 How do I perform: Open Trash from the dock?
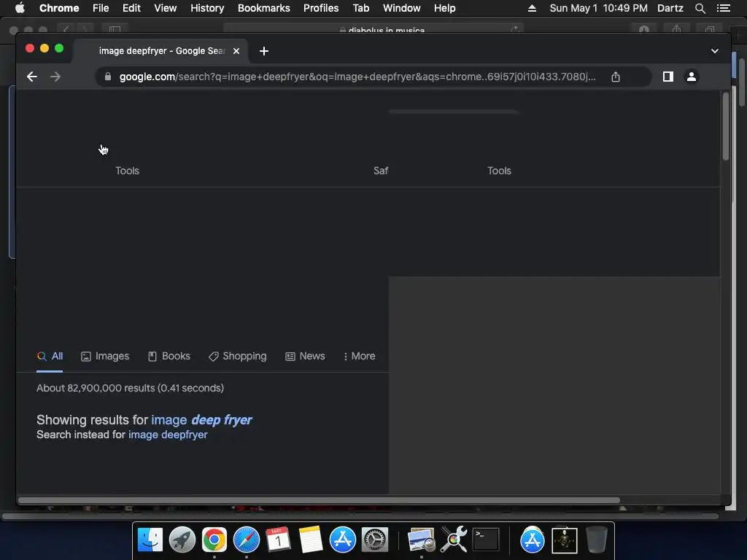click(x=597, y=540)
